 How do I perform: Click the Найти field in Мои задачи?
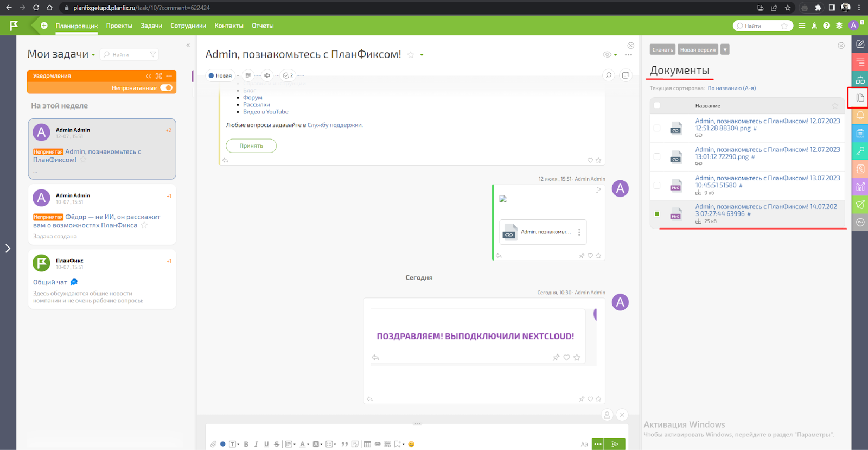(x=130, y=54)
